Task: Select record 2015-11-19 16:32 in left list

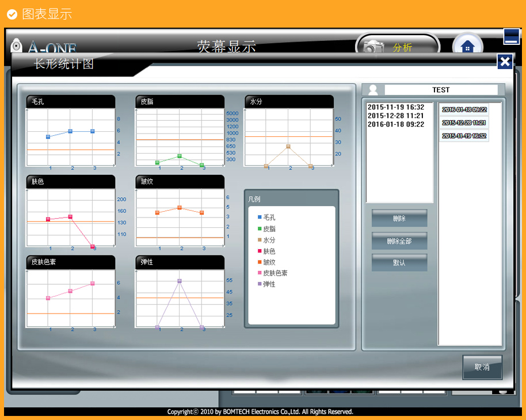Action: click(396, 107)
